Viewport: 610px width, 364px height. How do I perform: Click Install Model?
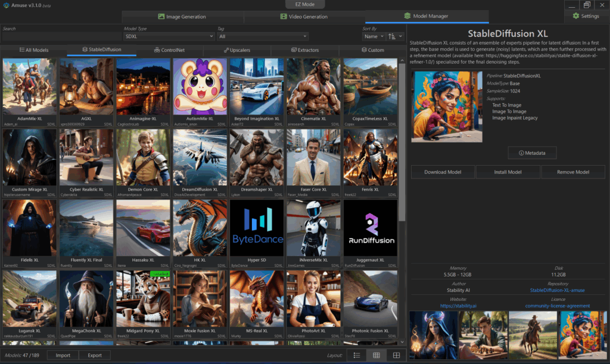coord(508,172)
